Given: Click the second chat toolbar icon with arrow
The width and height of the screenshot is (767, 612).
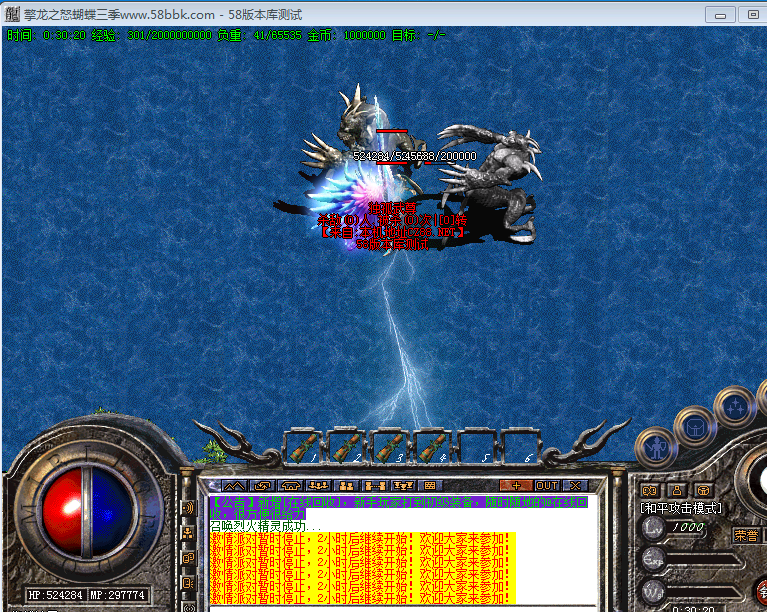Looking at the screenshot, I should (x=262, y=486).
